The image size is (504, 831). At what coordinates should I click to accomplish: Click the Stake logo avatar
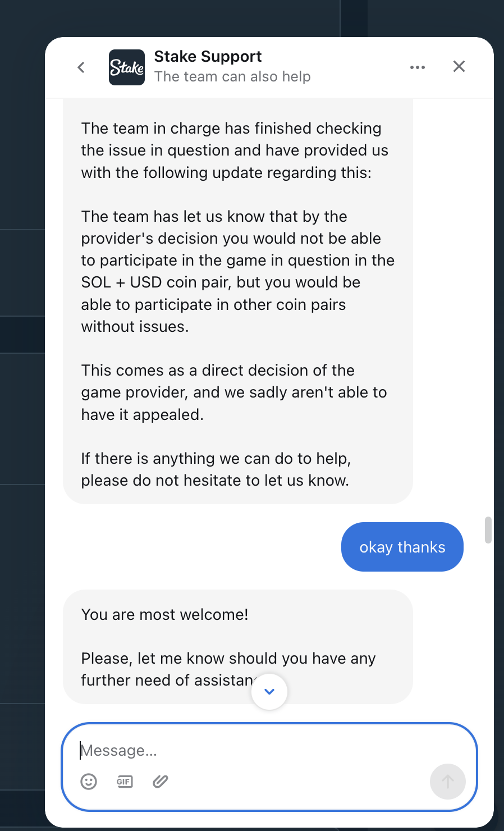pyautogui.click(x=126, y=67)
